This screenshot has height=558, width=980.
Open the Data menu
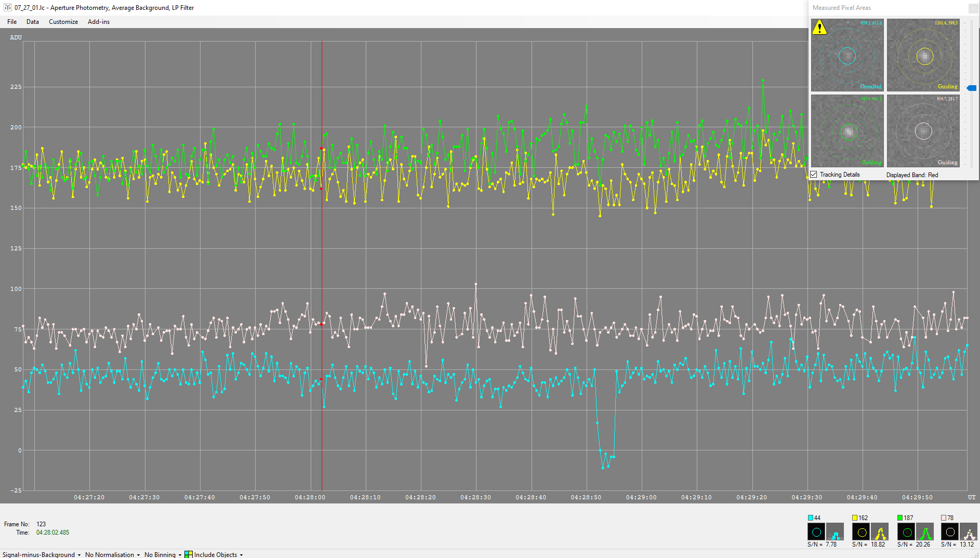[x=33, y=22]
